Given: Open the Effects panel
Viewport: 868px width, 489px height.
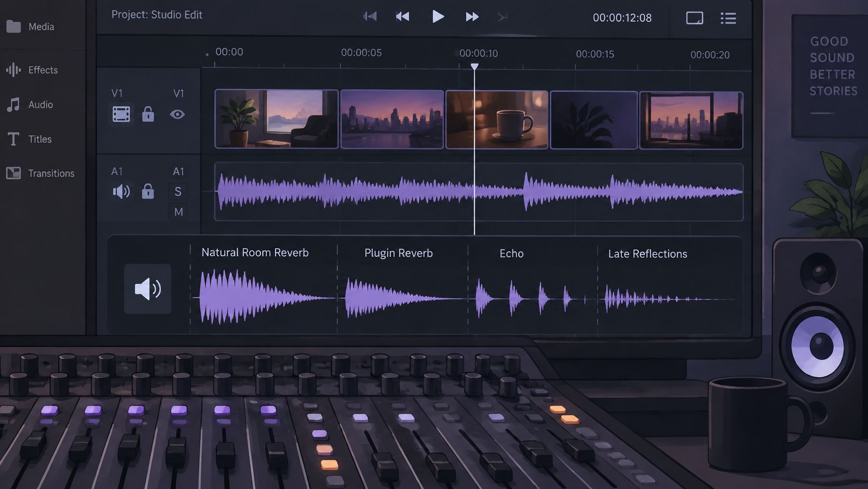Looking at the screenshot, I should (32, 70).
